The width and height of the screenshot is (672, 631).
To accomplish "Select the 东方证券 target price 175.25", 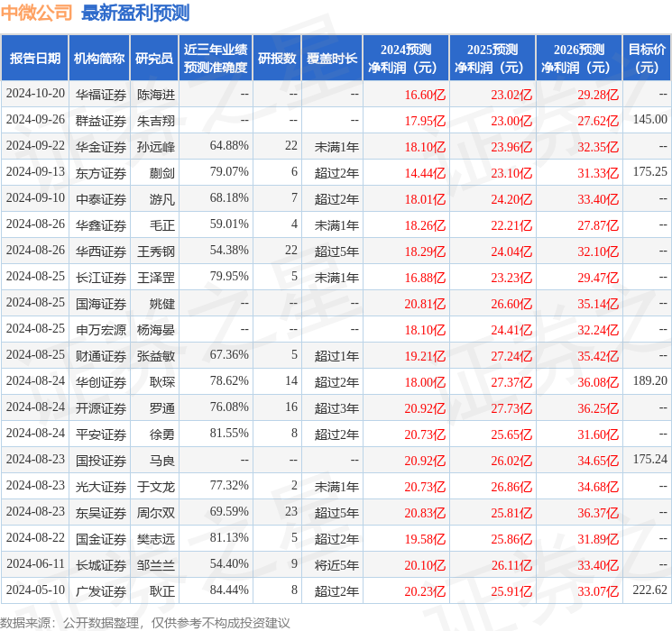I will pyautogui.click(x=650, y=172).
